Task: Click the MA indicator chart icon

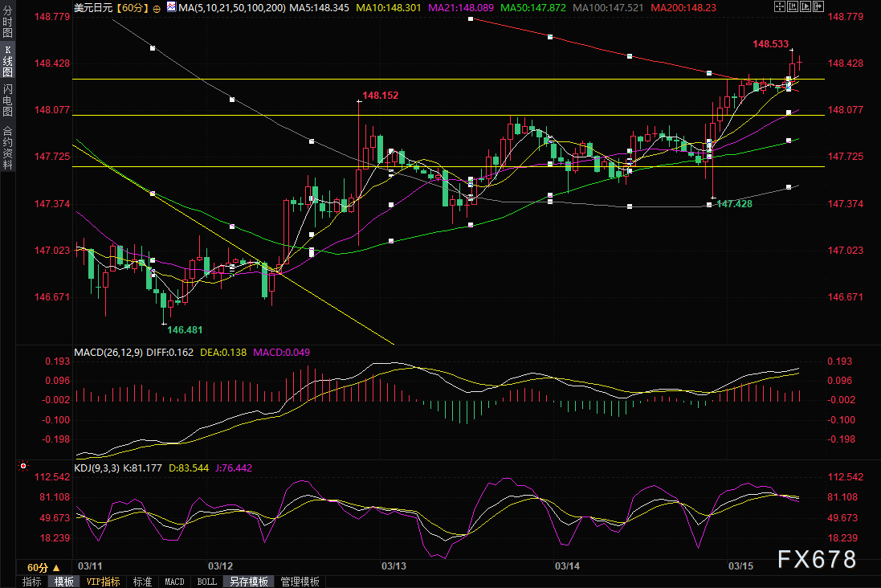Action: pos(171,7)
